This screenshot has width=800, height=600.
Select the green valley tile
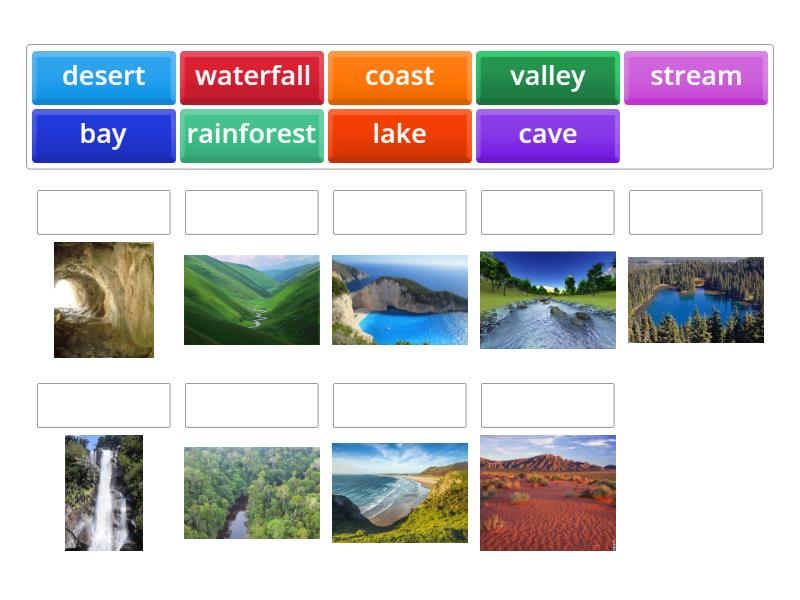(547, 76)
